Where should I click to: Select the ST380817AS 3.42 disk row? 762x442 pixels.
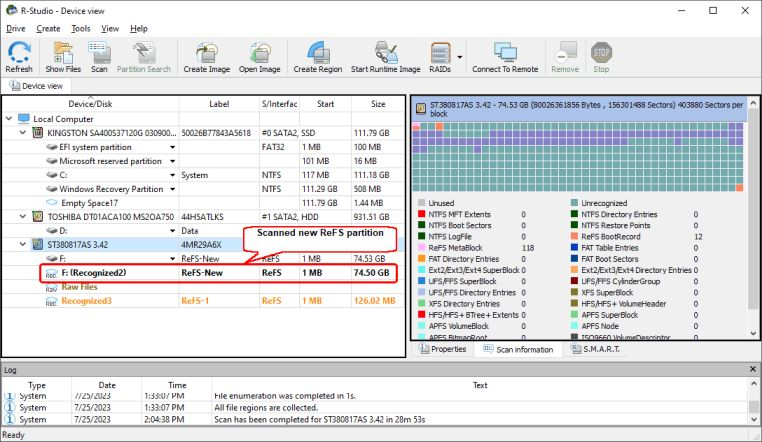(x=204, y=245)
